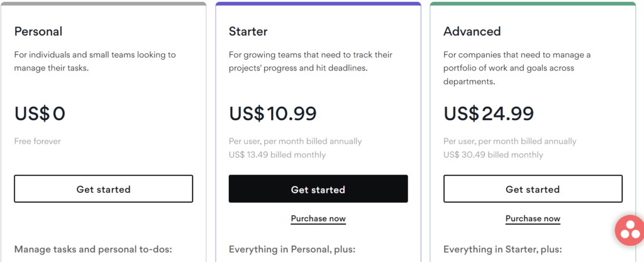Select the Advanced plan heading
The width and height of the screenshot is (644, 262).
pyautogui.click(x=472, y=31)
